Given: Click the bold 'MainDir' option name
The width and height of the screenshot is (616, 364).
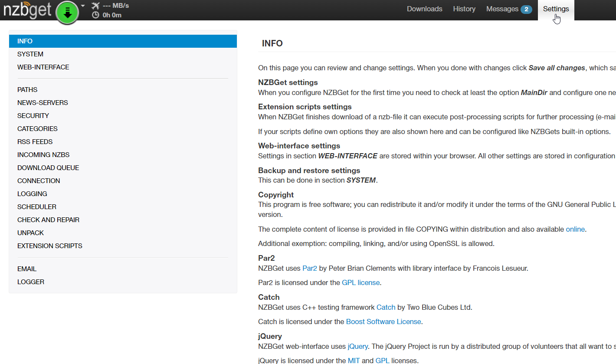Looking at the screenshot, I should [x=534, y=92].
